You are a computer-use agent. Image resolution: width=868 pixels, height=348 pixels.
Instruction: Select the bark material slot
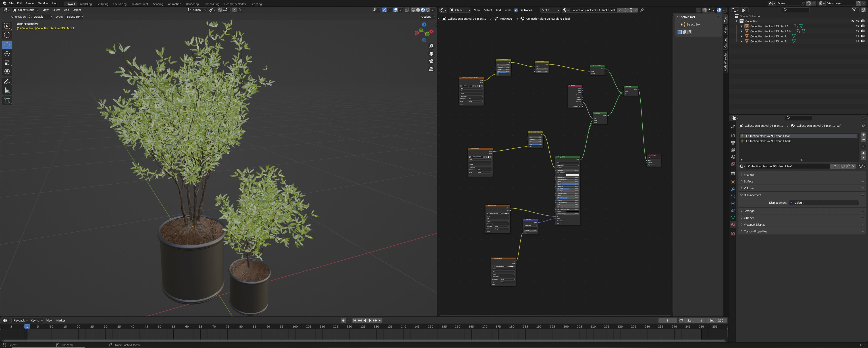click(x=798, y=141)
